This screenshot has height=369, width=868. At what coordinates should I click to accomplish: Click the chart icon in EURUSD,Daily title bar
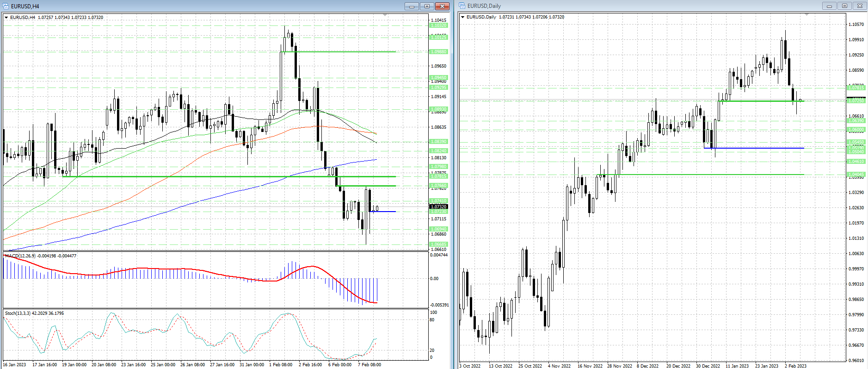click(x=462, y=6)
